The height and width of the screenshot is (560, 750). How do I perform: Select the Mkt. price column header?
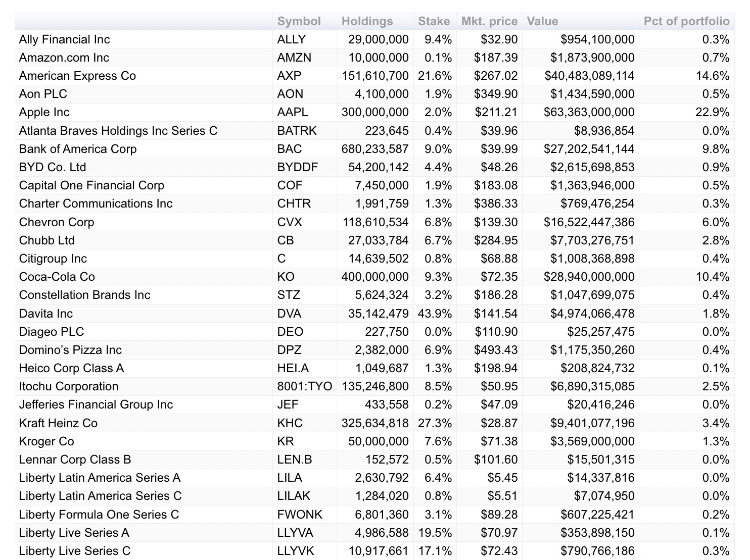click(x=489, y=21)
